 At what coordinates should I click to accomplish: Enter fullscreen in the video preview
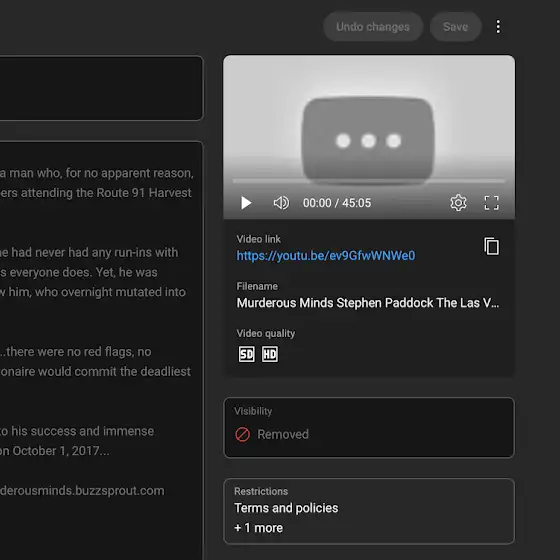[491, 203]
